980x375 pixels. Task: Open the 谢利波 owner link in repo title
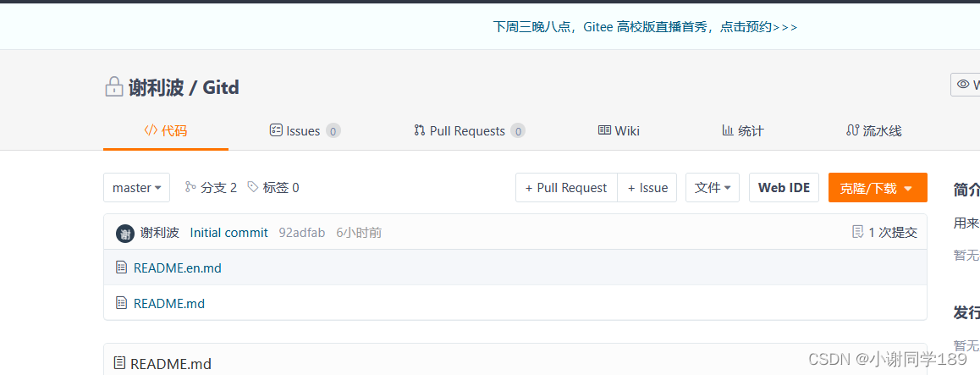tap(157, 87)
